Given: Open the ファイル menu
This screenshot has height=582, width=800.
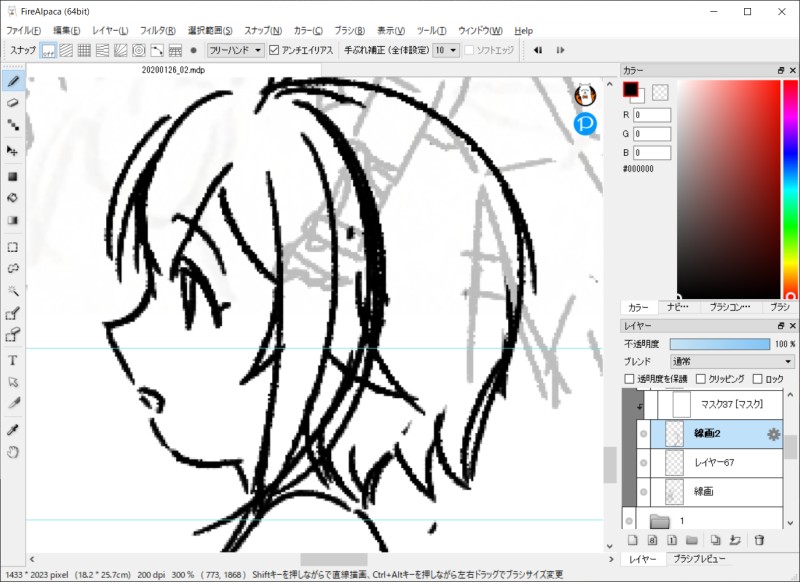Looking at the screenshot, I should click(x=23, y=31).
